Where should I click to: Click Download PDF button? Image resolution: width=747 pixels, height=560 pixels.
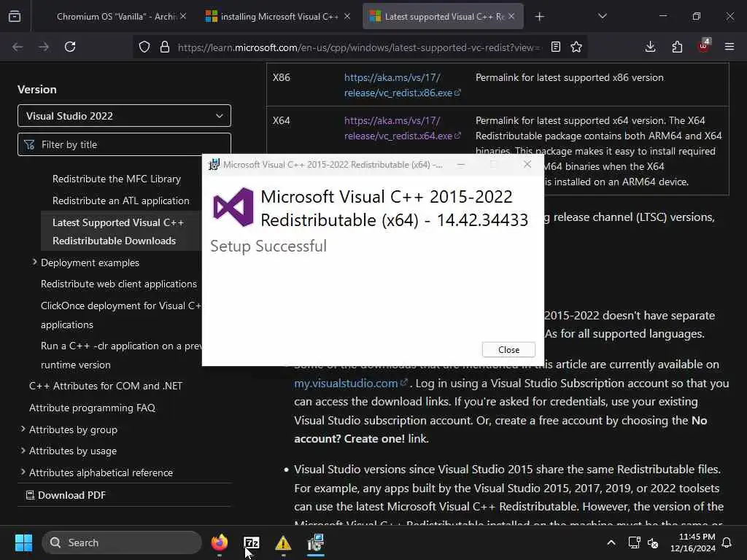point(66,495)
